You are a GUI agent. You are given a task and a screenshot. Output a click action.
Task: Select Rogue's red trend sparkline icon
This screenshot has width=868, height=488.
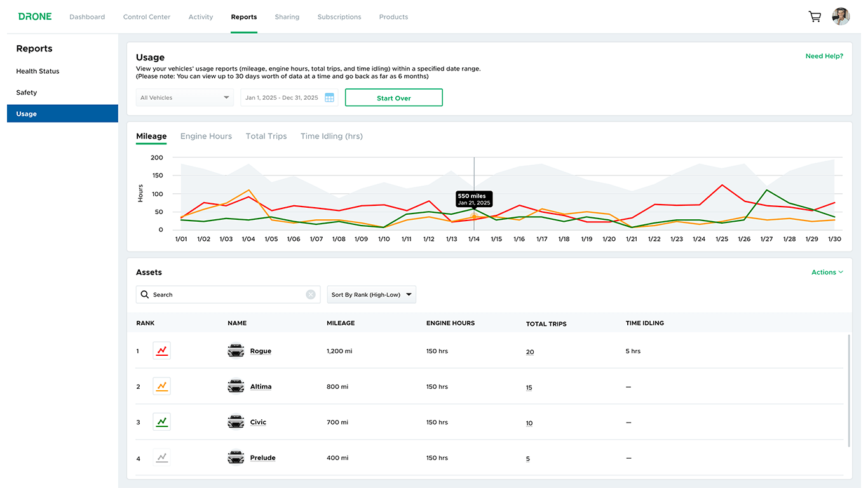pos(161,350)
